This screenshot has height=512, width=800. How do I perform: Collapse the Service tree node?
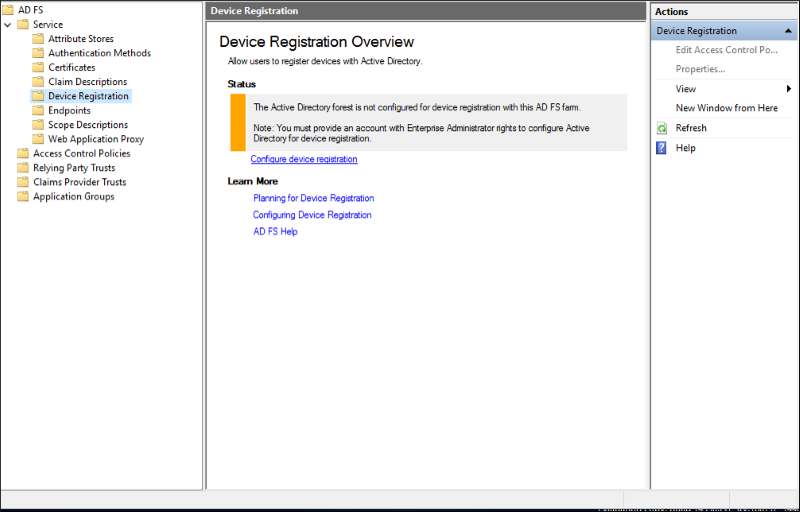[8, 25]
